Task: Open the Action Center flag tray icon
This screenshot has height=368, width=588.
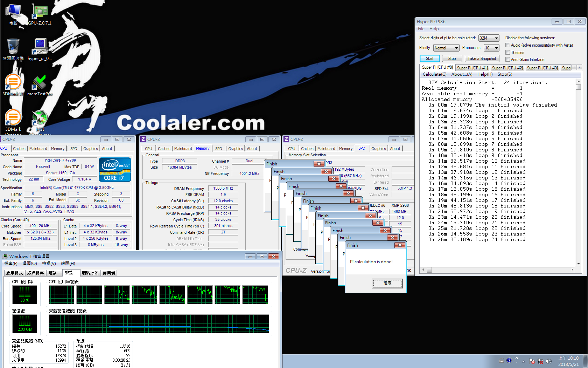Action: [532, 361]
